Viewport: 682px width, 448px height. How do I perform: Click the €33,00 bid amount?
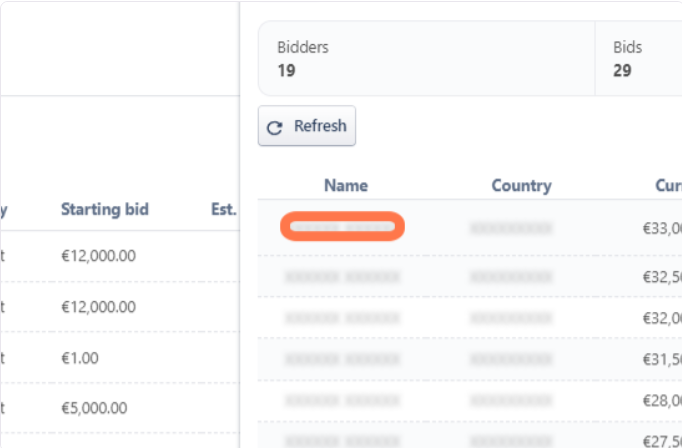click(x=662, y=228)
